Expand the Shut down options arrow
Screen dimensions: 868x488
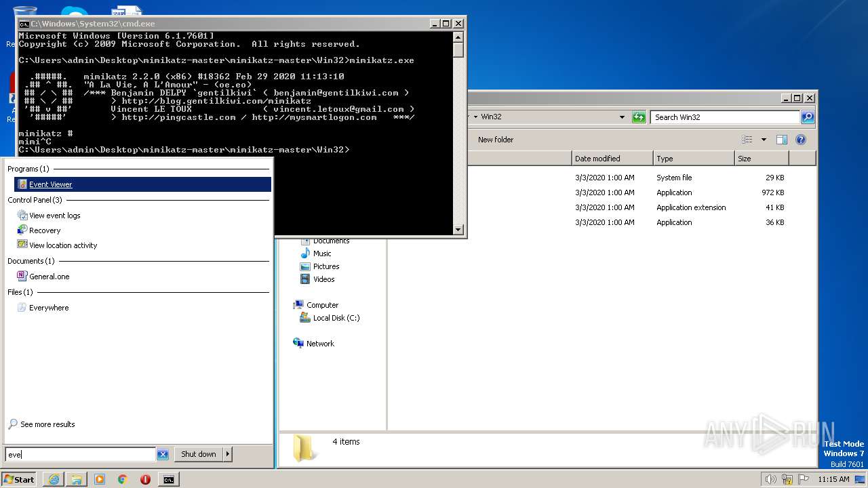pos(228,454)
